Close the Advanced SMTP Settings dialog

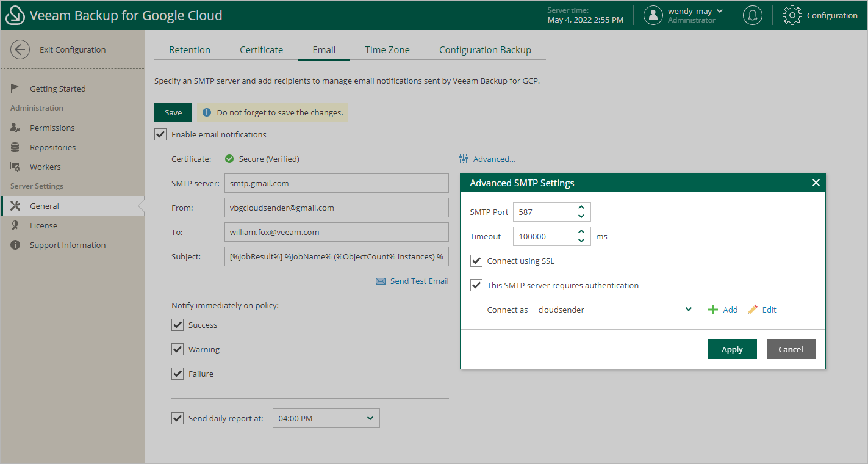pyautogui.click(x=816, y=183)
